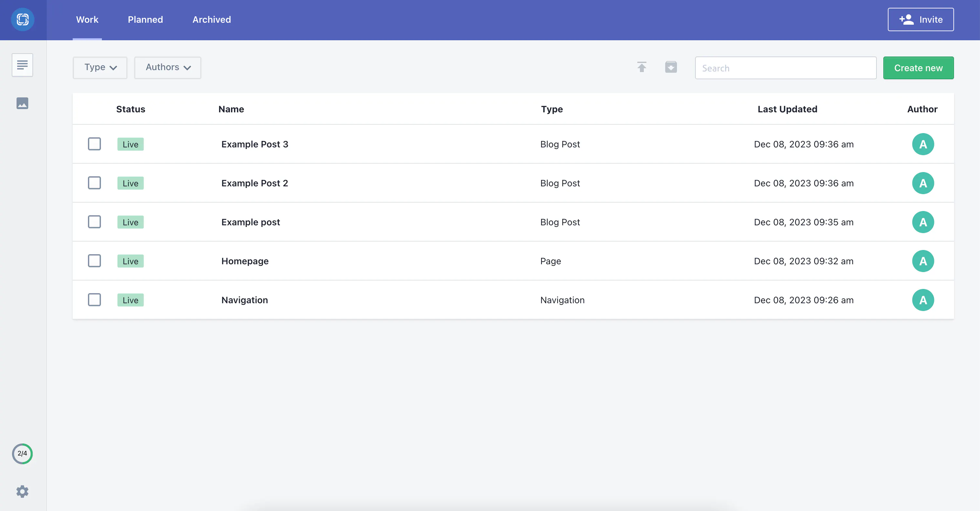Viewport: 980px width, 511px height.
Task: Click the publish upload arrow icon
Action: click(642, 67)
